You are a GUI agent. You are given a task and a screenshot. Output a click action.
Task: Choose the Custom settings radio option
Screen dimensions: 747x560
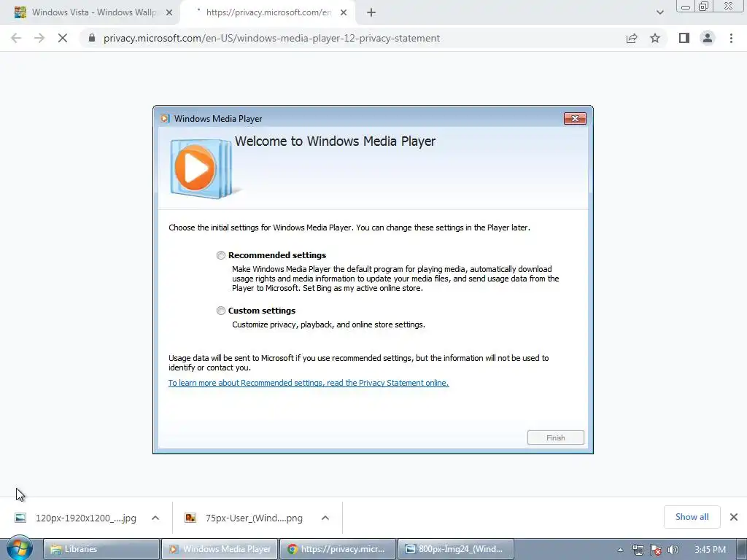coord(220,311)
